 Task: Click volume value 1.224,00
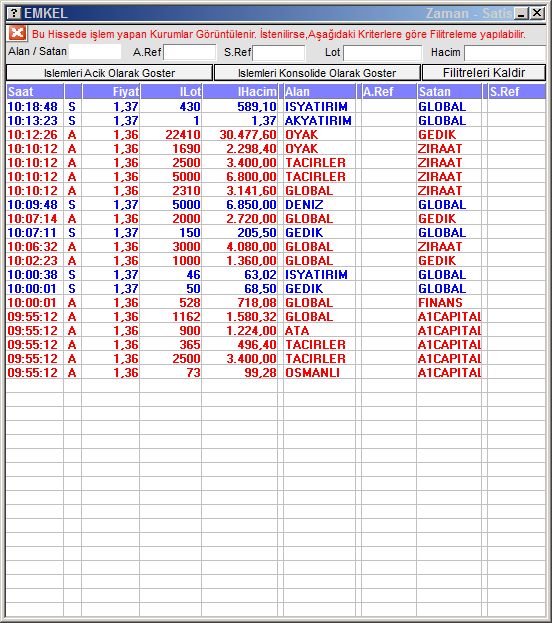coord(252,331)
